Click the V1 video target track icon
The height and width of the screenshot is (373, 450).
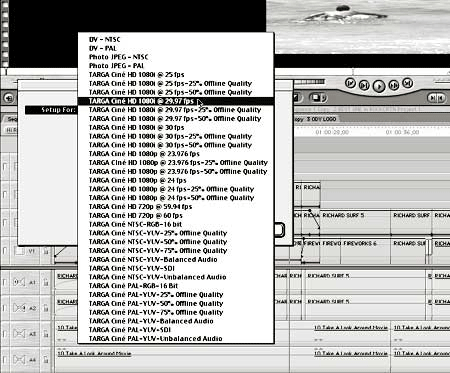click(x=19, y=250)
